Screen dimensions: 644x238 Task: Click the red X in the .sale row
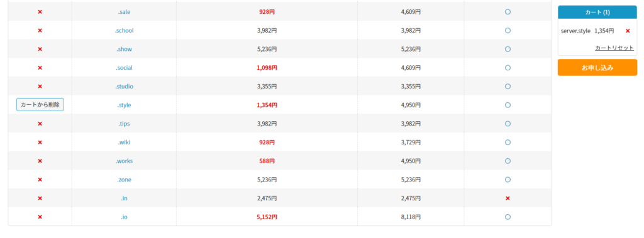click(40, 12)
